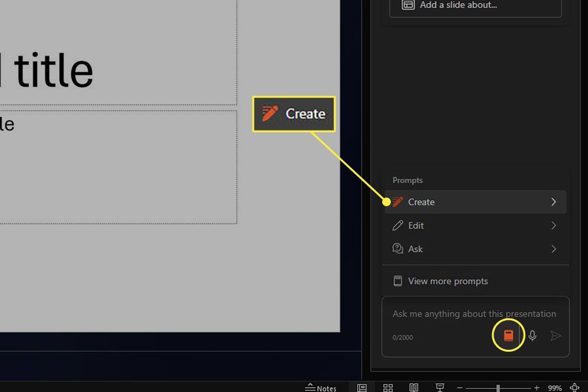Expand the Edit prompts chevron
The image size is (588, 392).
pyautogui.click(x=554, y=225)
